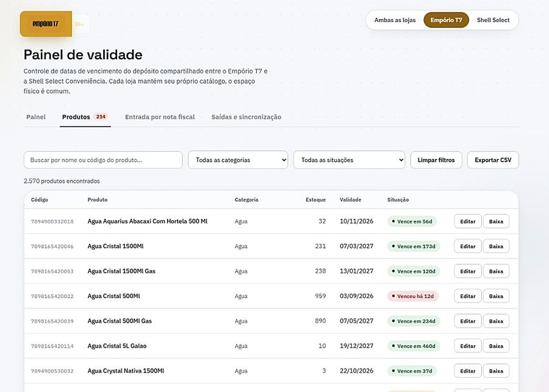Open the Produtos tab
549x392 pixels.
click(x=85, y=117)
